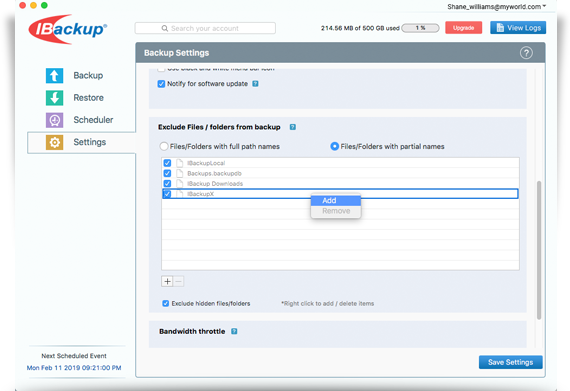Uncheck the IBackupLocal exclusion entry
This screenshot has width=570, height=391.
(x=167, y=163)
